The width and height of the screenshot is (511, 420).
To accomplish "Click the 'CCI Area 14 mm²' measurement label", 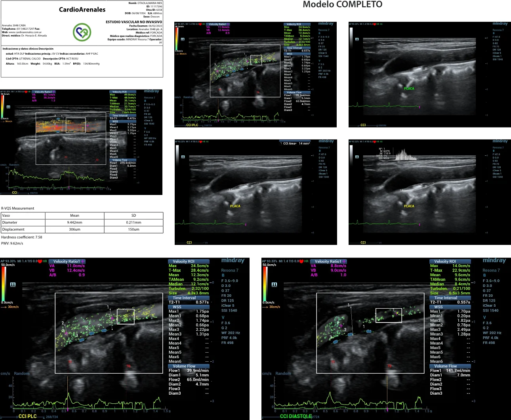I will click(295, 143).
